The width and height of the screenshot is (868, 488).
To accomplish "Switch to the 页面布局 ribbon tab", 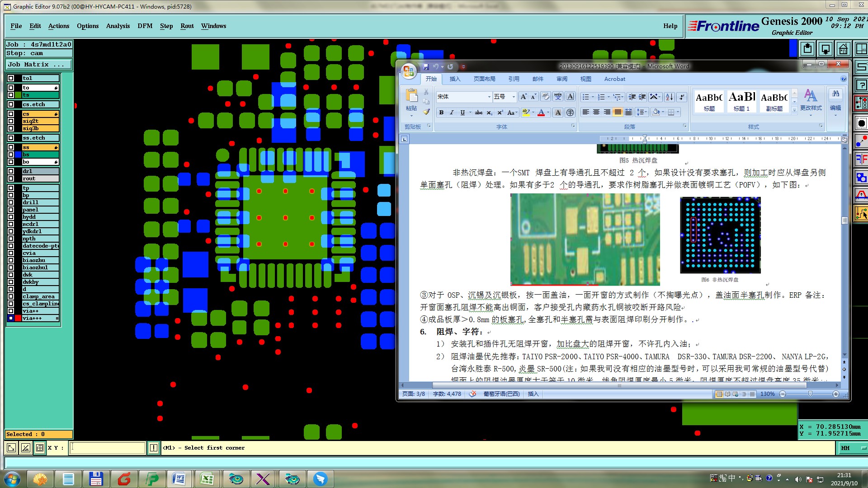I will (484, 79).
